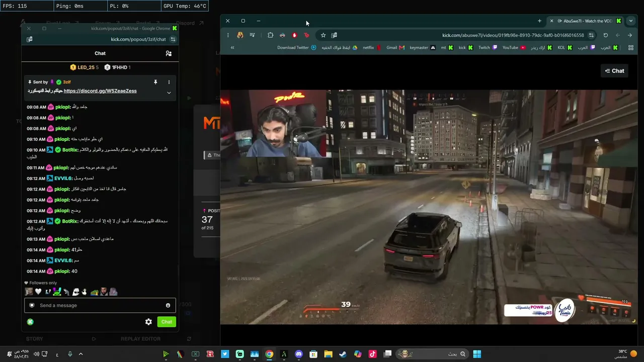Screen dimensions: 644x362
Task: Click the green Chat send button
Action: (167, 322)
